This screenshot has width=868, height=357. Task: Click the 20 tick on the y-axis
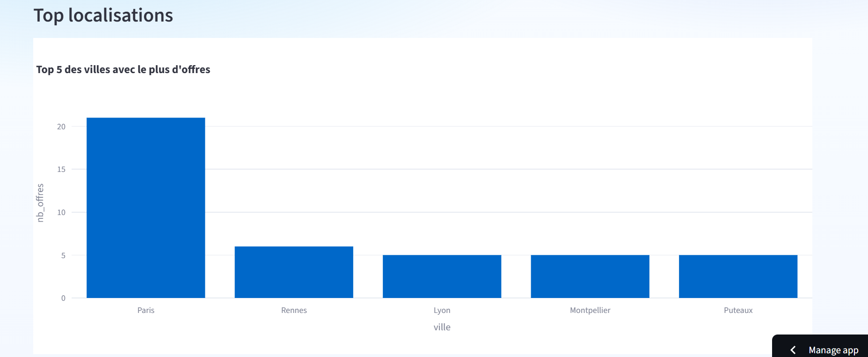pyautogui.click(x=61, y=126)
